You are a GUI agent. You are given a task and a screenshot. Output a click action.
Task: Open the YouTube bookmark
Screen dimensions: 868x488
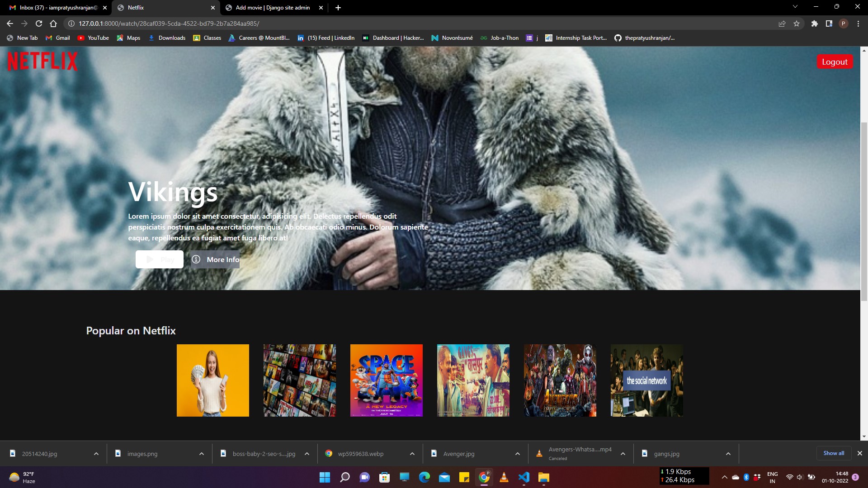tap(94, 38)
